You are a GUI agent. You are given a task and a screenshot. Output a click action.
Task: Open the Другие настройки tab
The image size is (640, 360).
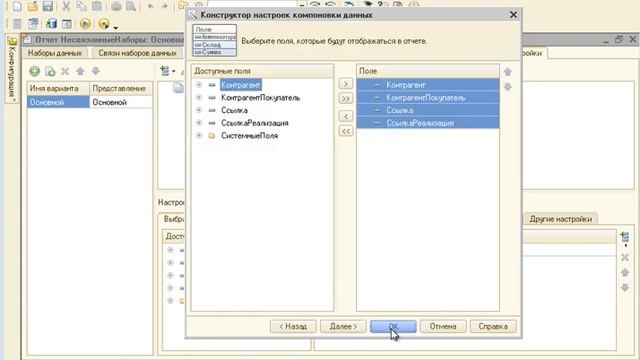560,219
